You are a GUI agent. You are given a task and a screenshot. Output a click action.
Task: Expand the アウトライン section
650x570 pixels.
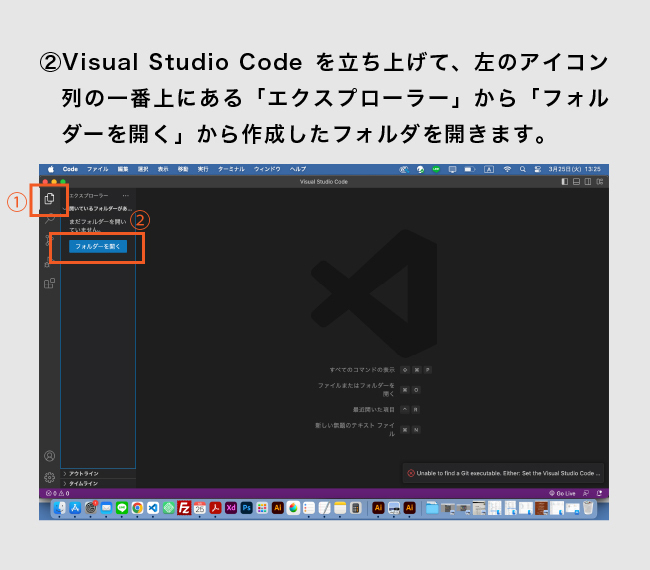click(98, 473)
